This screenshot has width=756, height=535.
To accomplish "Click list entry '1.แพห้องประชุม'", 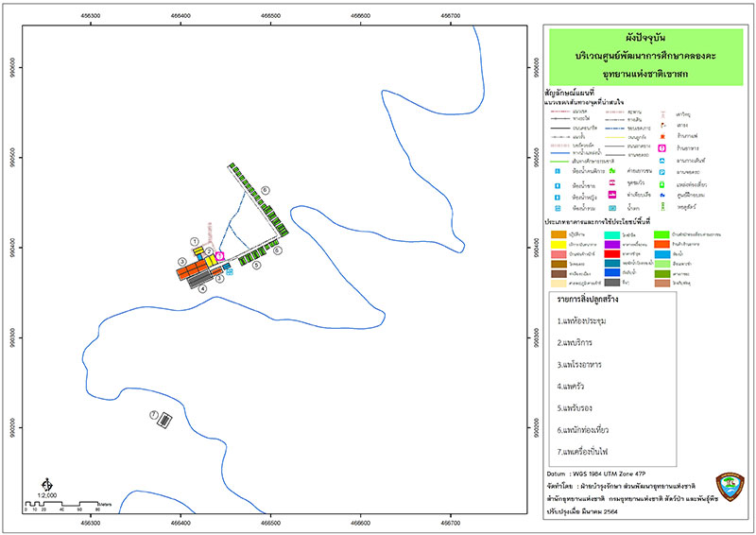I will tap(581, 320).
